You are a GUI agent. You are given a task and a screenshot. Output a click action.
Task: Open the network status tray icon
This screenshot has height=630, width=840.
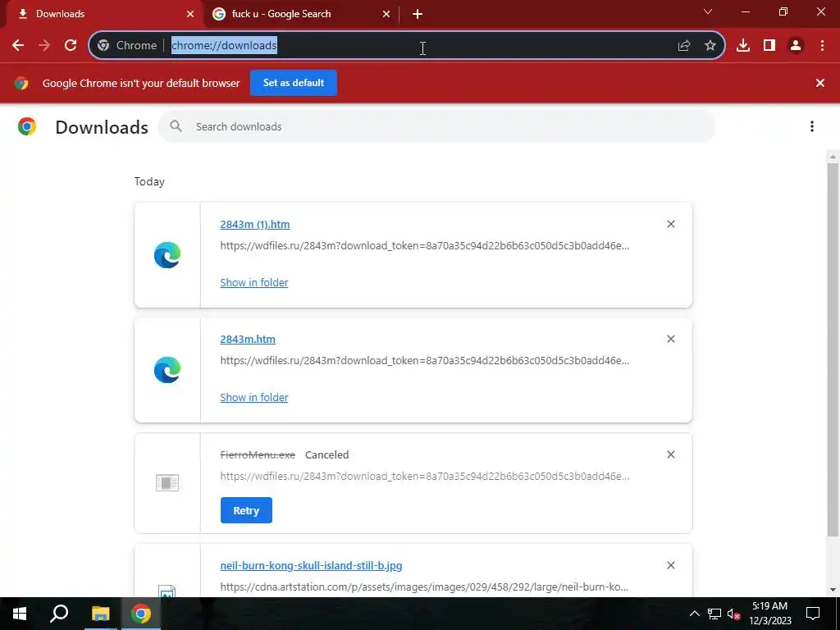714,614
